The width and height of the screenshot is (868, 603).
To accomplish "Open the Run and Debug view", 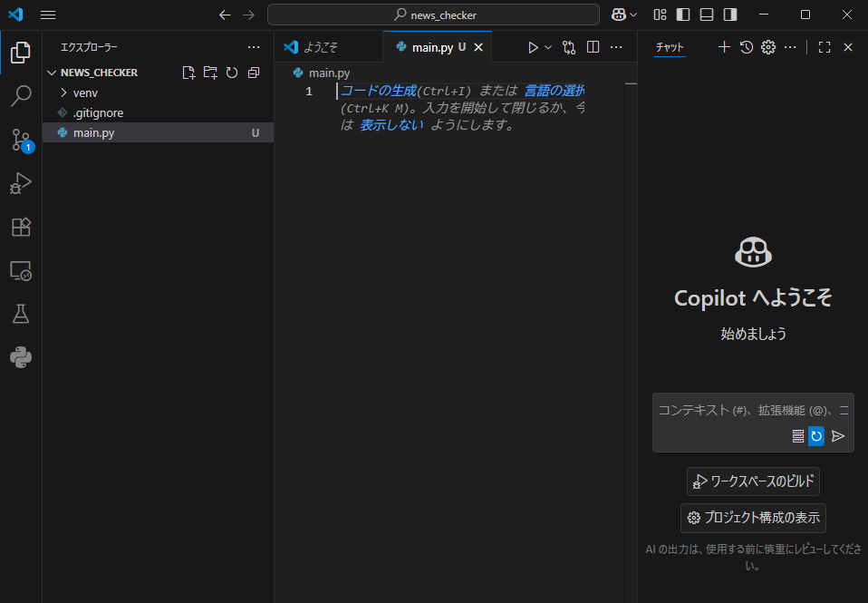I will pos(21,183).
